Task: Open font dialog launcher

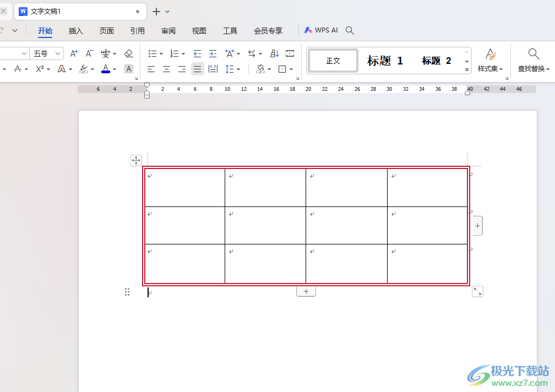Action: [x=137, y=78]
